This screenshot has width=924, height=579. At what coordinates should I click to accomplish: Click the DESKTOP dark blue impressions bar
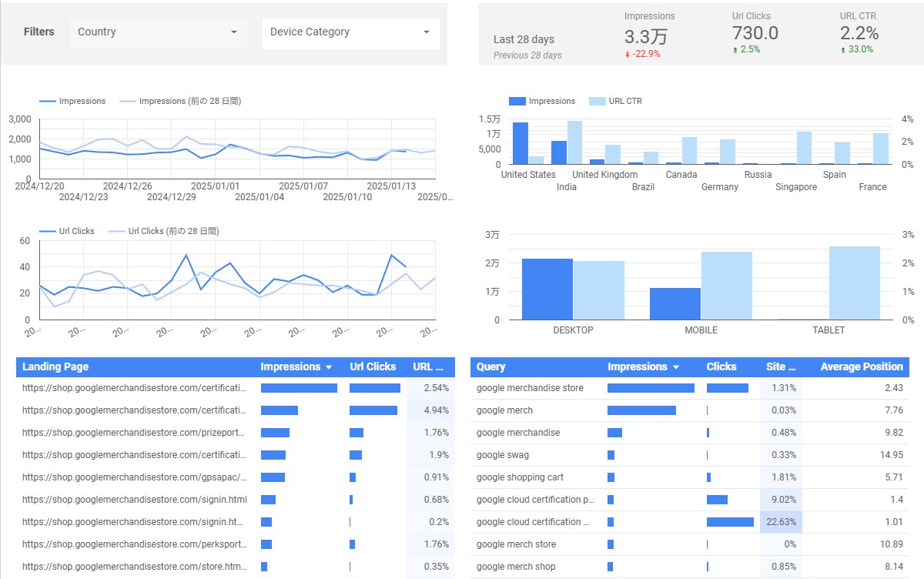pyautogui.click(x=547, y=289)
